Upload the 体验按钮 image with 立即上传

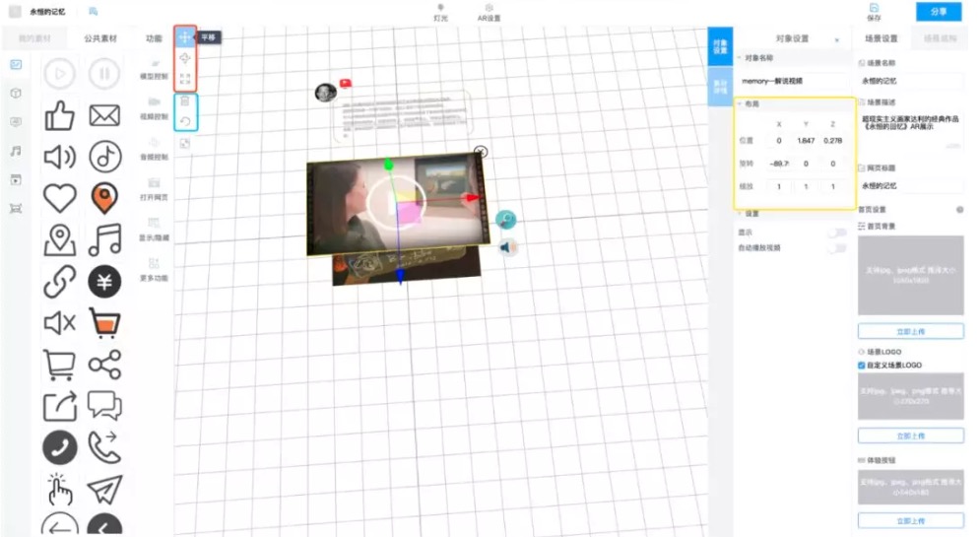pos(911,521)
